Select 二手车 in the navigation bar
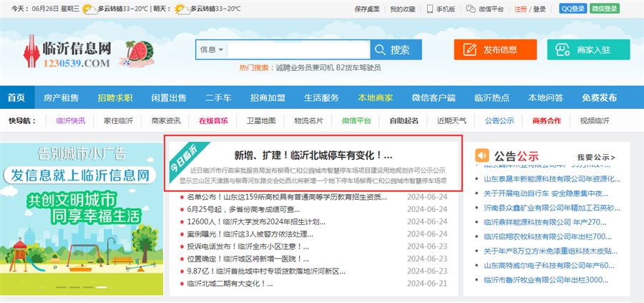 (x=218, y=97)
